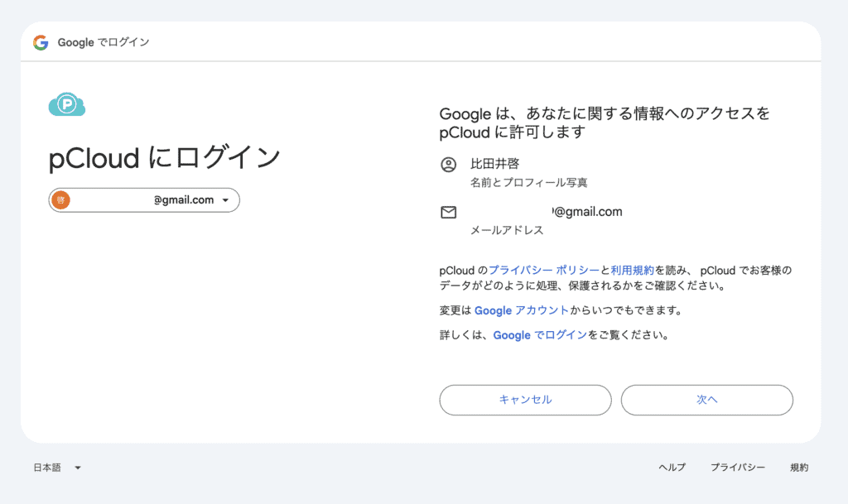The width and height of the screenshot is (848, 504).
Task: Expand the account chooser dropdown arrow
Action: (225, 200)
